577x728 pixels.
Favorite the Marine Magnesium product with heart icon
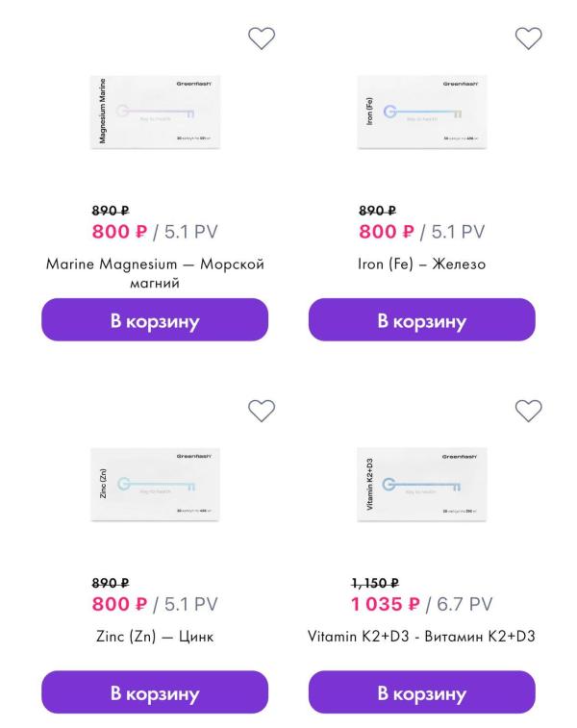click(x=261, y=38)
